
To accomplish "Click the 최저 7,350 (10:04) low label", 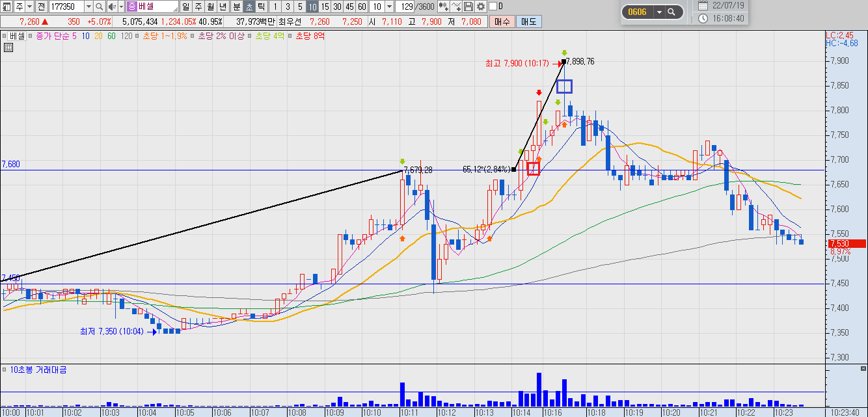I will (x=112, y=332).
